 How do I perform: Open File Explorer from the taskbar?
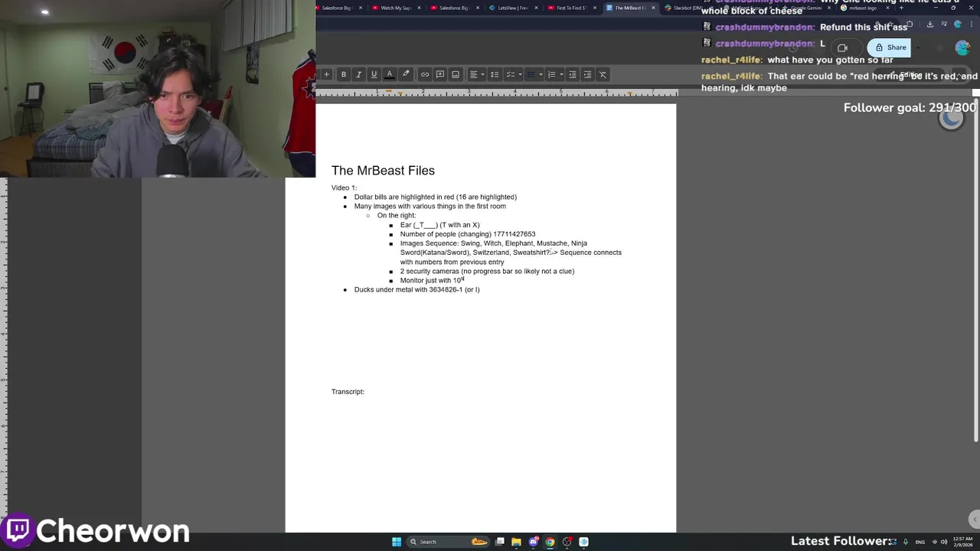pyautogui.click(x=517, y=542)
